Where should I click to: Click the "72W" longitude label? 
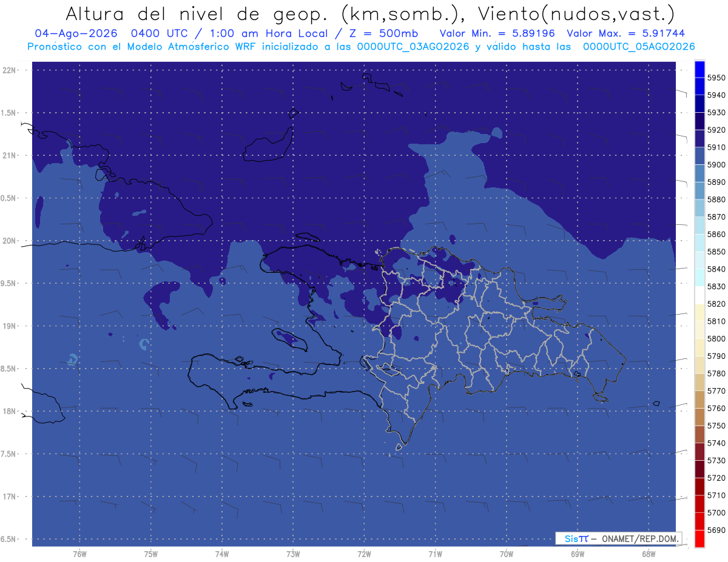(364, 554)
